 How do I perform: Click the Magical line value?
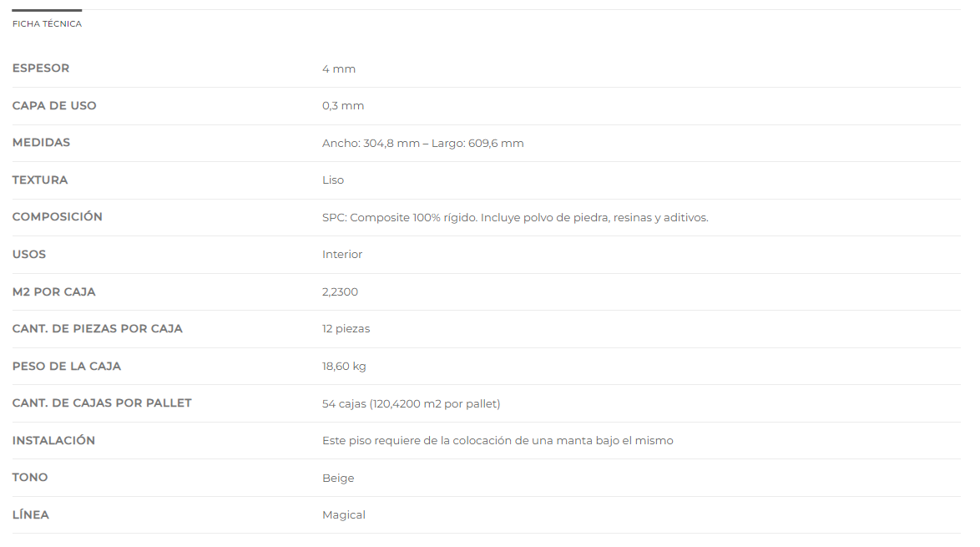[344, 515]
